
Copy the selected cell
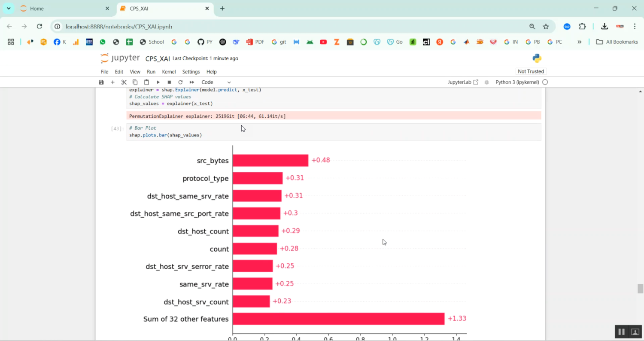(135, 82)
